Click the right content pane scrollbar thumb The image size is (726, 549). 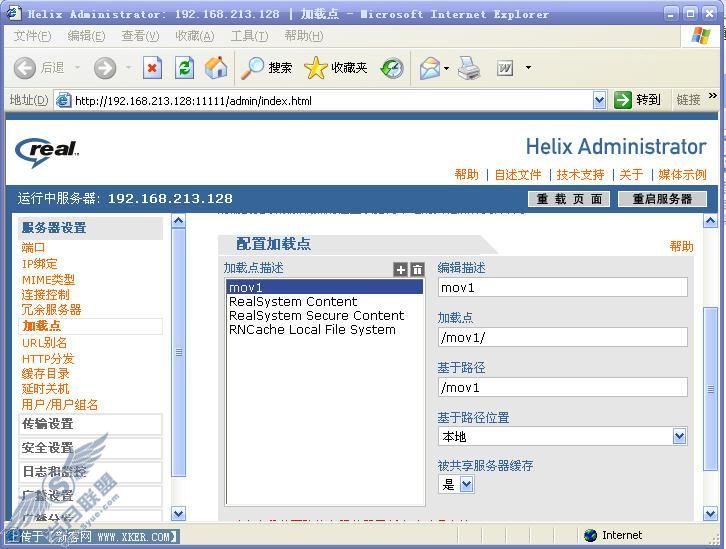tap(710, 389)
